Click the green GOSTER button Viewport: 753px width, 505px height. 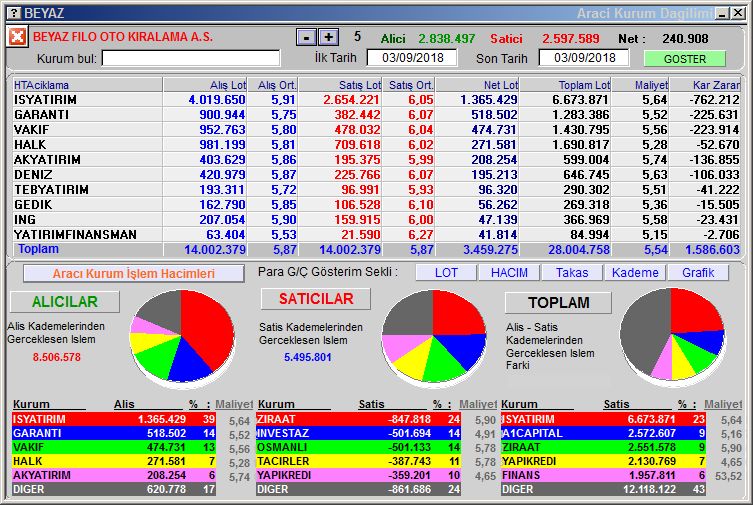click(684, 59)
